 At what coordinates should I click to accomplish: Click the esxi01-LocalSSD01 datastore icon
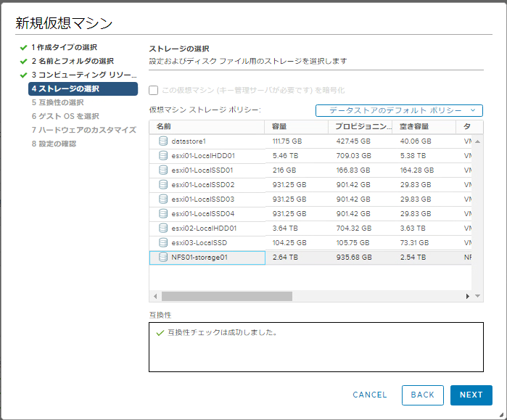163,170
